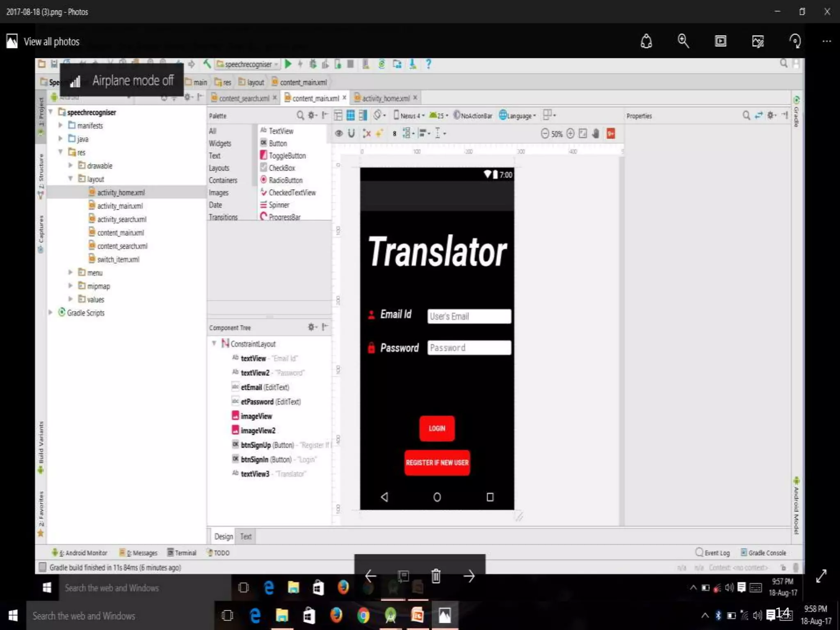
Task: Click View all photos link
Action: point(51,42)
